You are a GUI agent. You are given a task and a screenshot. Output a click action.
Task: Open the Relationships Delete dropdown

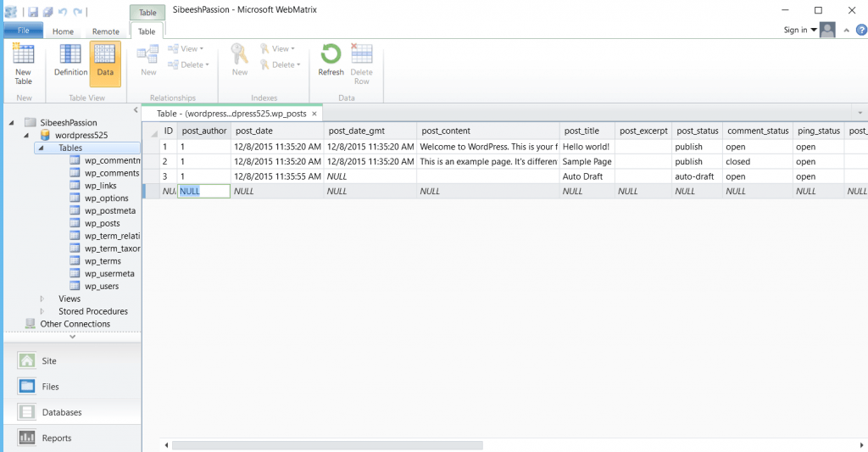[x=188, y=64]
